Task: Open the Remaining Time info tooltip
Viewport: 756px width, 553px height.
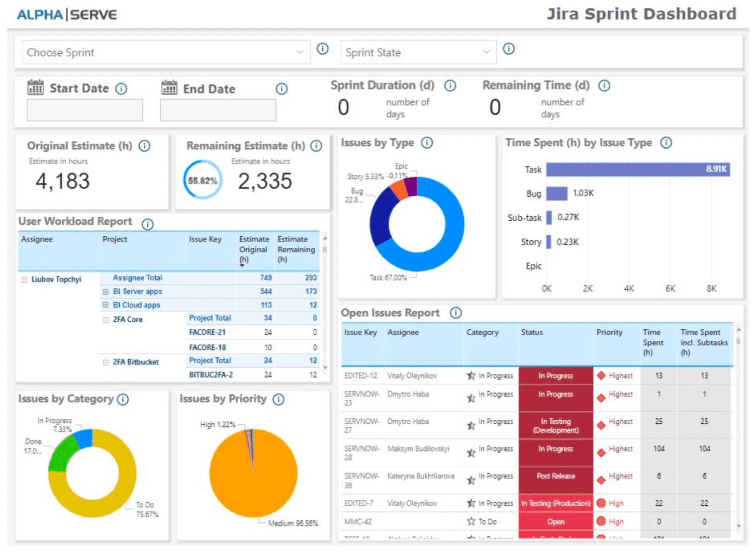Action: (x=604, y=85)
